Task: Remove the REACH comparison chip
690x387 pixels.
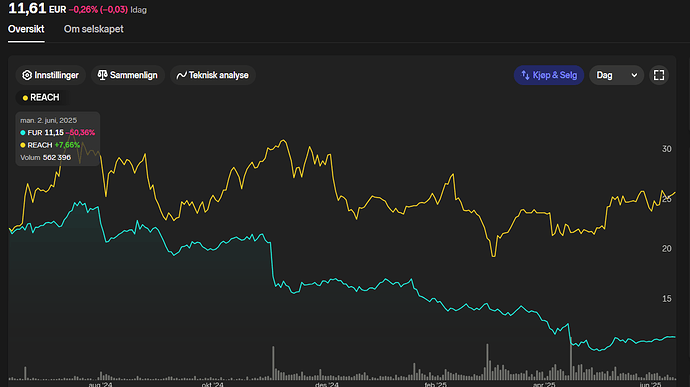Action: 41,97
